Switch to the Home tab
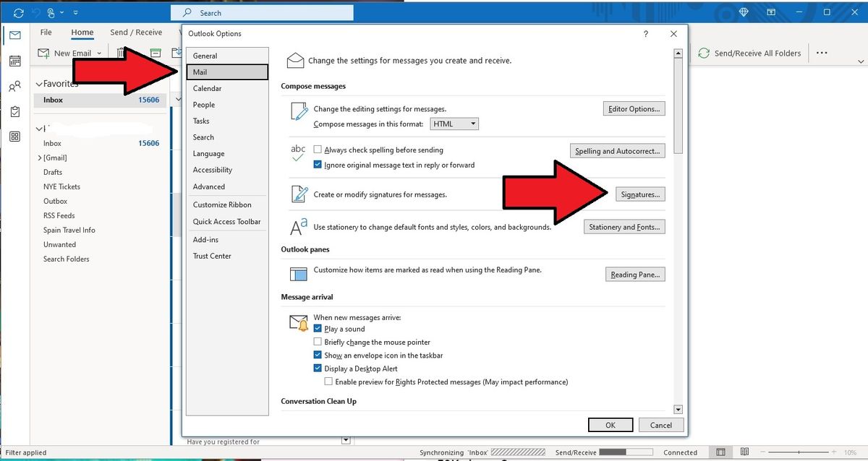The height and width of the screenshot is (461, 868). (x=82, y=33)
